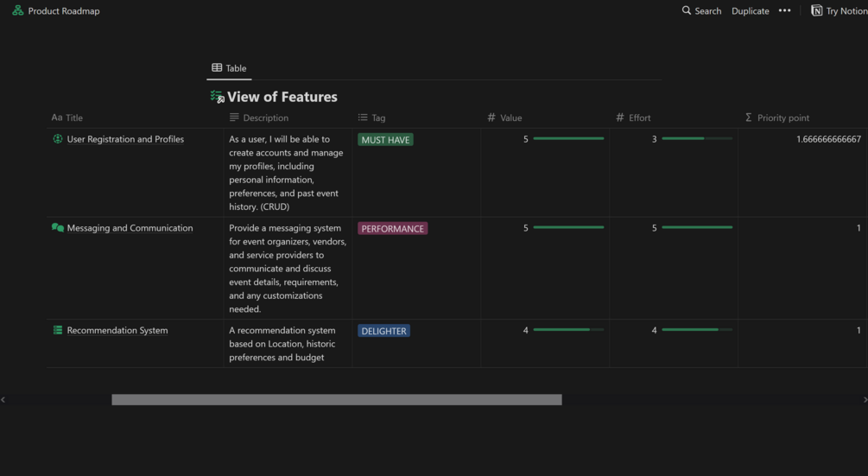Click the PERFORMANCE tag
868x476 pixels.
coord(392,229)
